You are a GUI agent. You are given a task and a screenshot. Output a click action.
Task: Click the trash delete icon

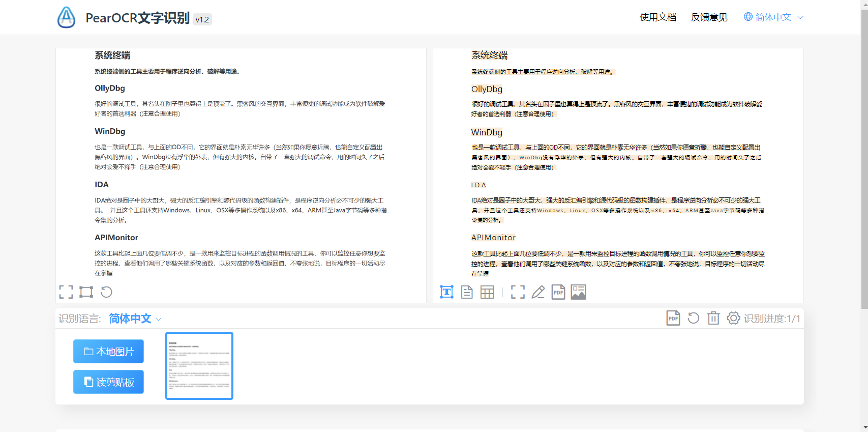coord(713,318)
